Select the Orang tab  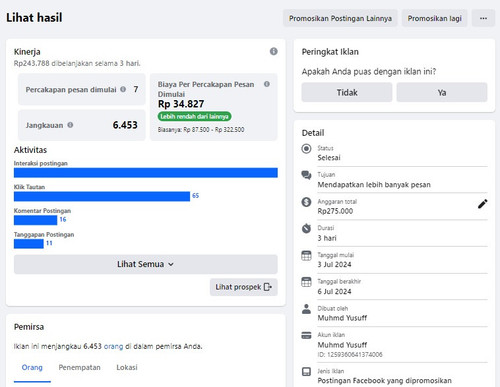pos(32,367)
